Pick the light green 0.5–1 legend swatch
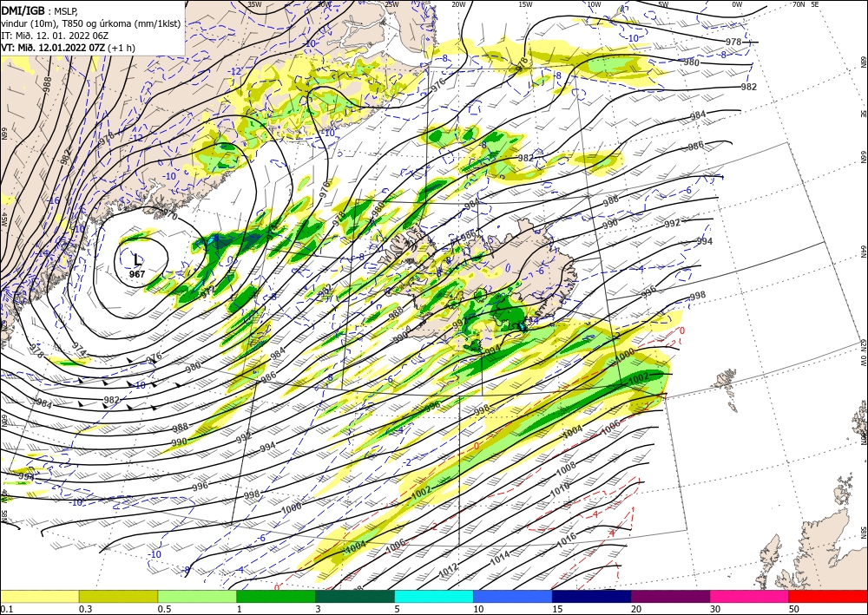This screenshot has width=868, height=615. click(197, 596)
